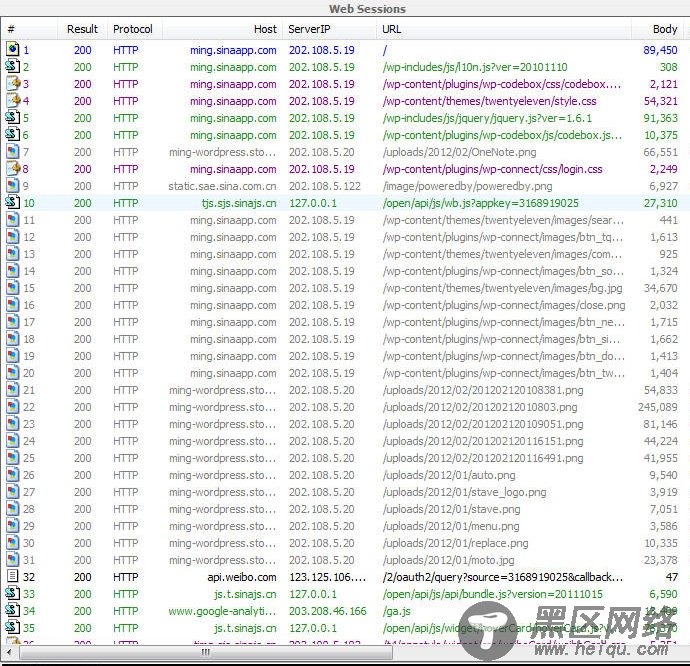Click the image icon of session 24

point(13,441)
